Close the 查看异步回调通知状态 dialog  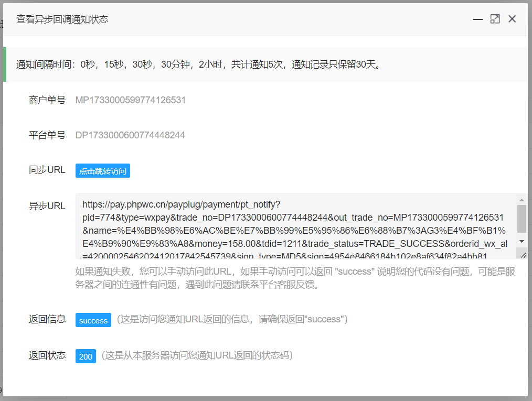(512, 19)
